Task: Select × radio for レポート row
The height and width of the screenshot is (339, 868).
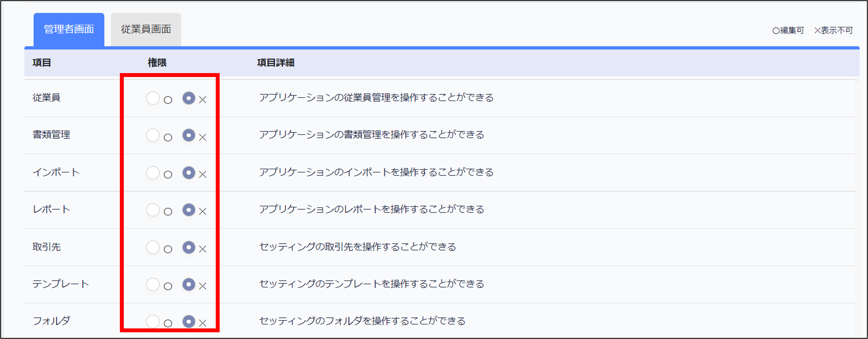Action: [189, 210]
